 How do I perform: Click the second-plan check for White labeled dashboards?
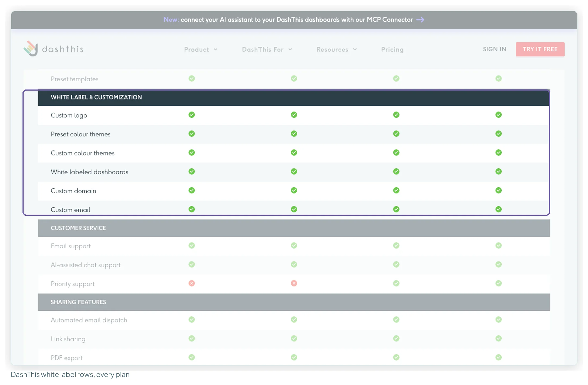click(294, 171)
